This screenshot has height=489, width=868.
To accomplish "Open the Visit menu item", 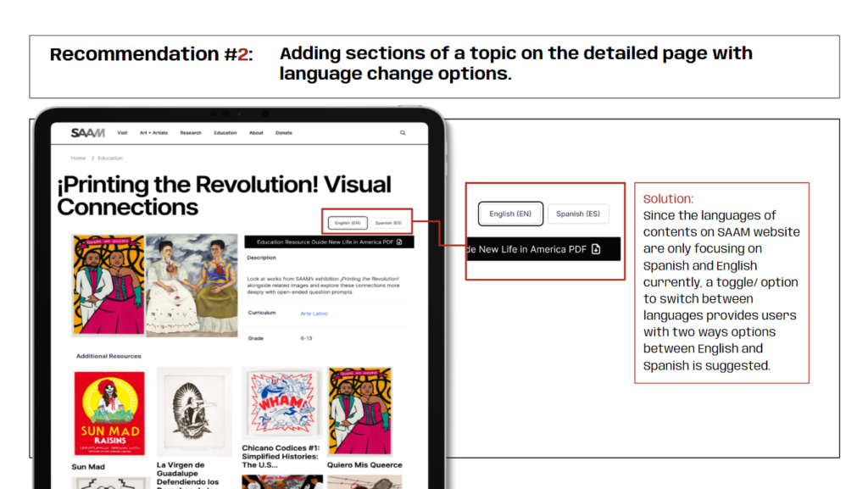I will click(x=122, y=133).
